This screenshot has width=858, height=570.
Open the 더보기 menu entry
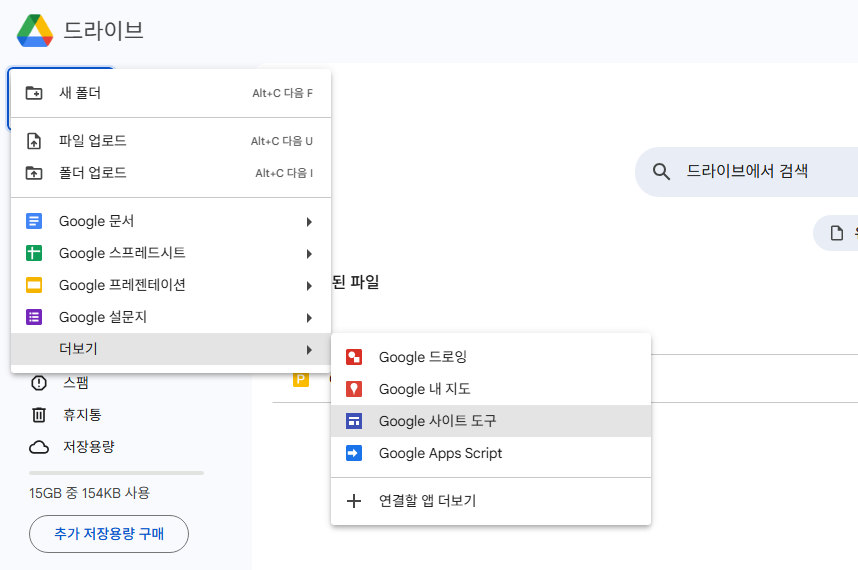tap(171, 349)
